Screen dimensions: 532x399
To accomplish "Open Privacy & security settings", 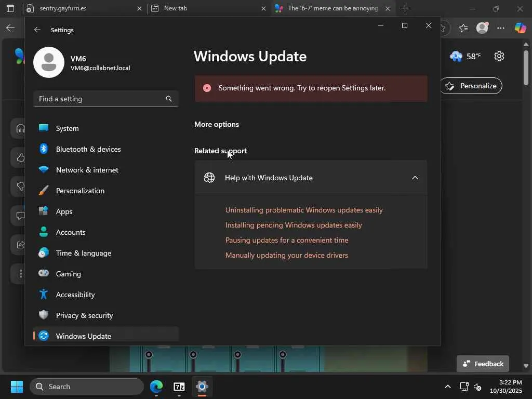I will [x=106, y=315].
